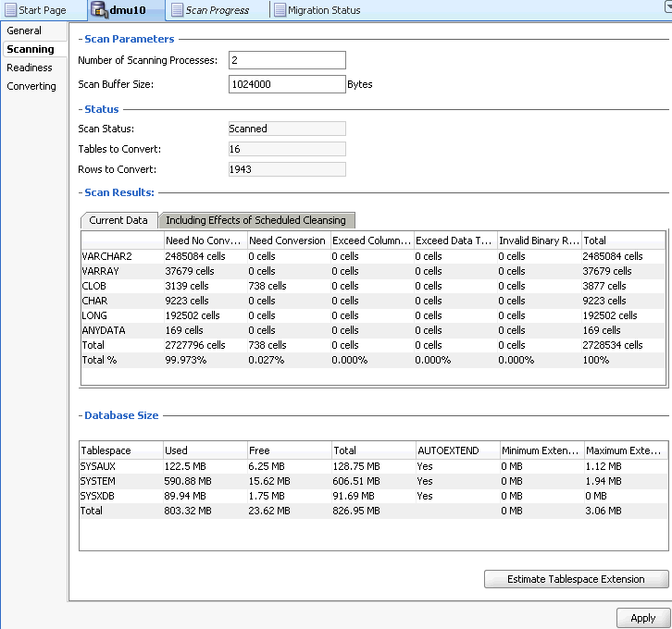Viewport: 672px width, 629px height.
Task: Select the General side tab
Action: pyautogui.click(x=24, y=31)
